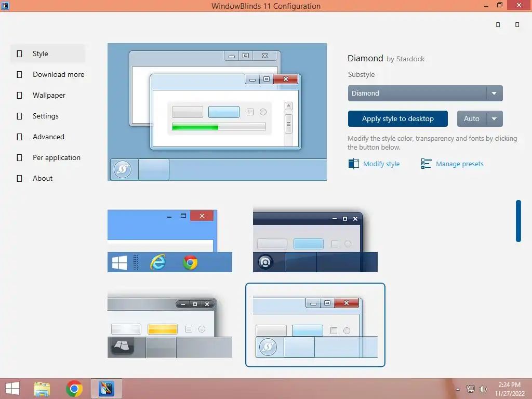The height and width of the screenshot is (399, 532).
Task: Click icon beside Settings item
Action: 19,116
